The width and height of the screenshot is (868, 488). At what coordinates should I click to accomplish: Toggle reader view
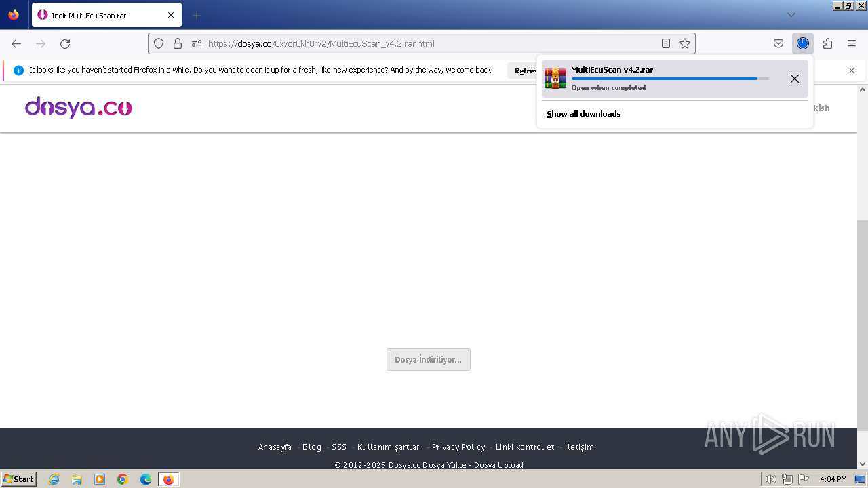[x=666, y=43]
